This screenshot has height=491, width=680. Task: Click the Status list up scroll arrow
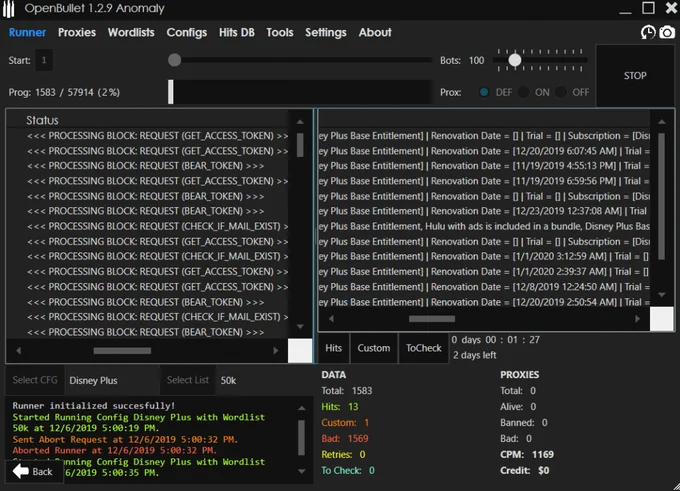[300, 122]
